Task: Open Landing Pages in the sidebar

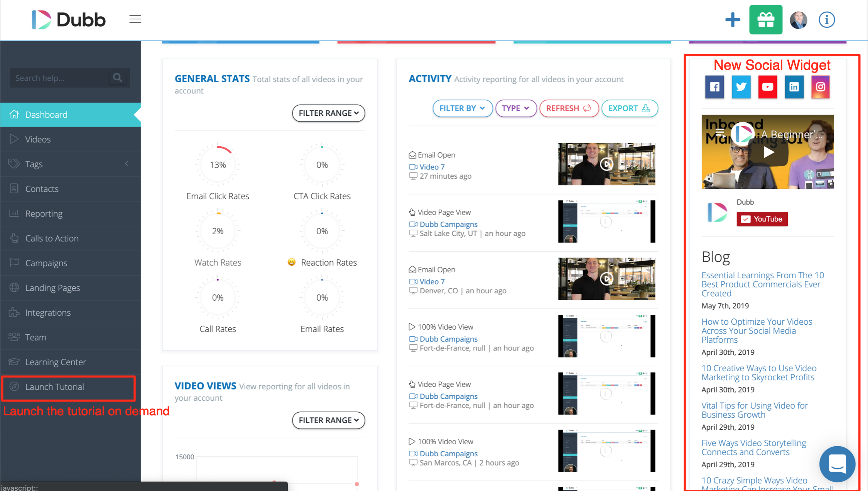Action: point(71,287)
